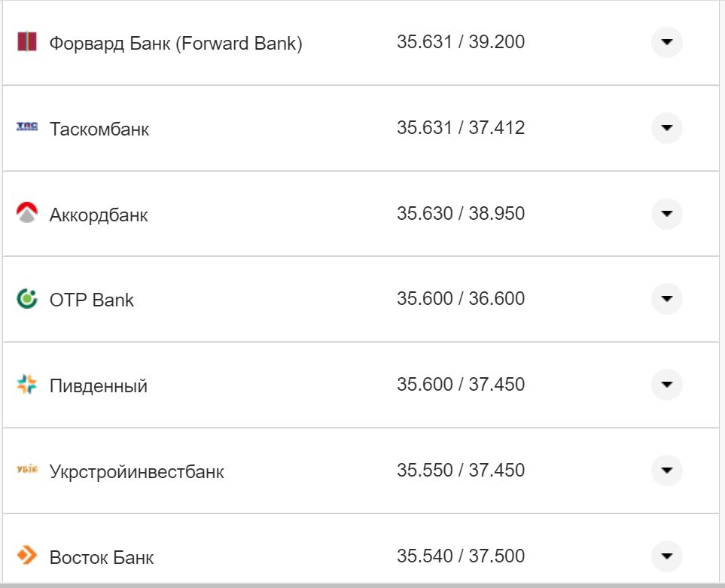This screenshot has height=588, width=725.
Task: Expand the Таскомбанк row details
Action: tap(667, 128)
